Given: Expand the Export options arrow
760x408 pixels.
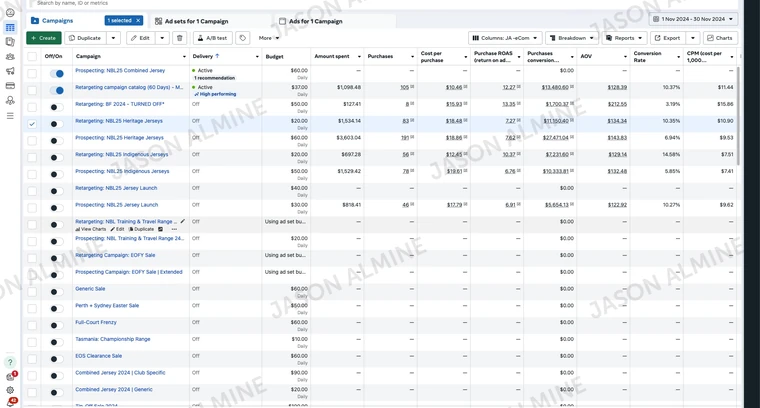Looking at the screenshot, I should point(693,38).
